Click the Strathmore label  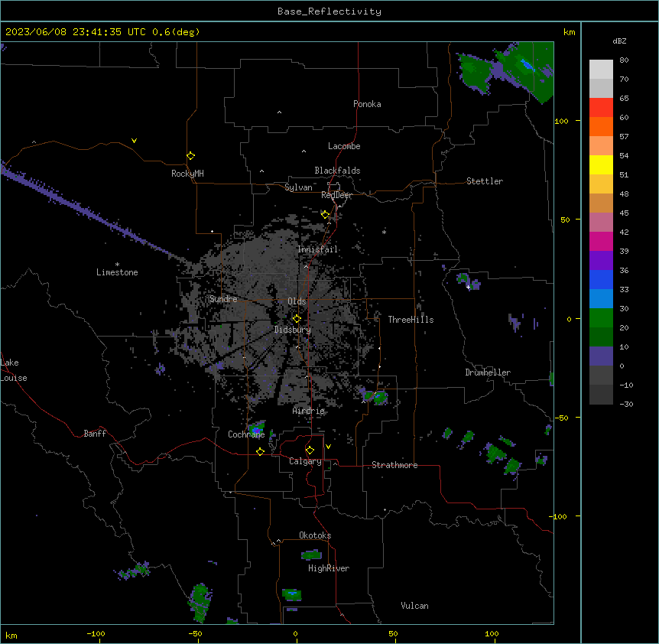pos(394,465)
